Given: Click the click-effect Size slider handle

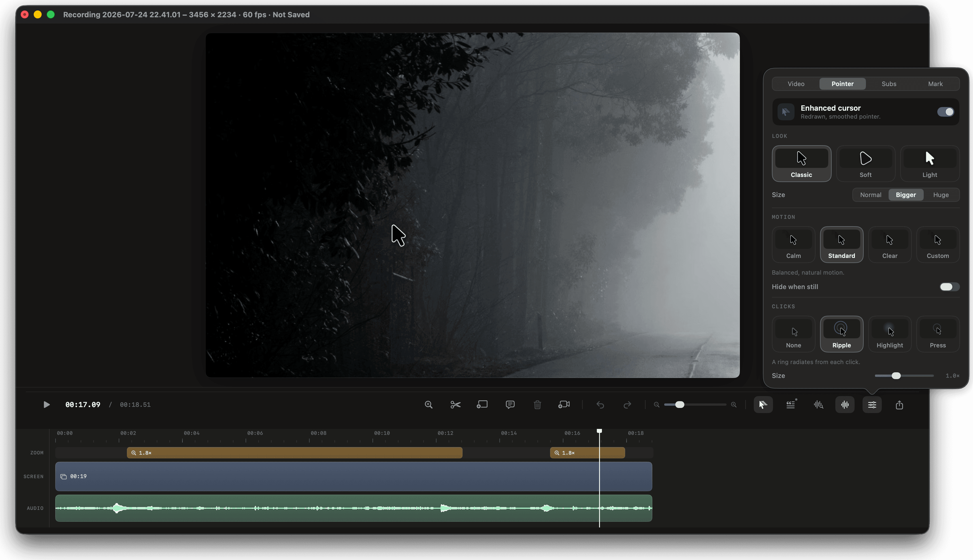Looking at the screenshot, I should 896,376.
